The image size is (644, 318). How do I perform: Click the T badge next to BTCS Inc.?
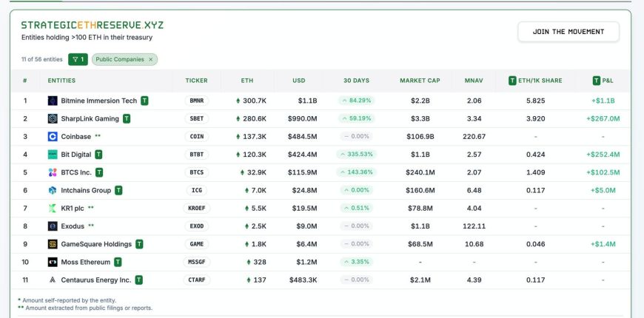(99, 172)
